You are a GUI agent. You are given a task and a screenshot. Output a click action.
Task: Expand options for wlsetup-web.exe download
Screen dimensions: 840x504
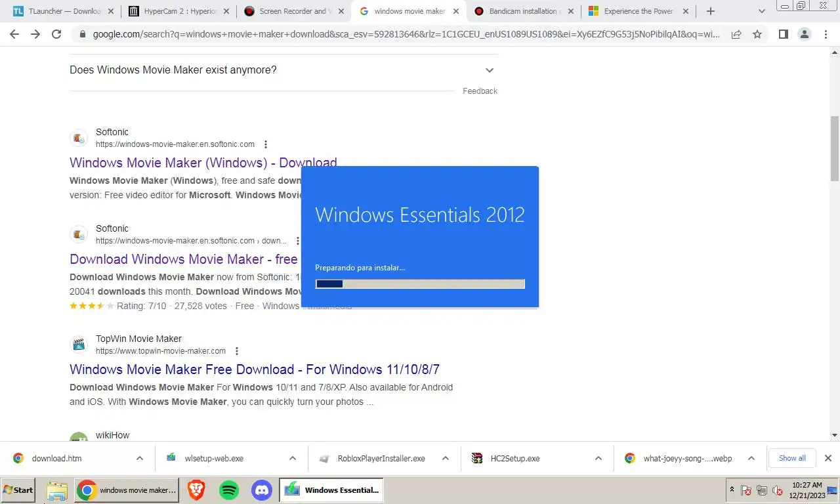tap(292, 458)
